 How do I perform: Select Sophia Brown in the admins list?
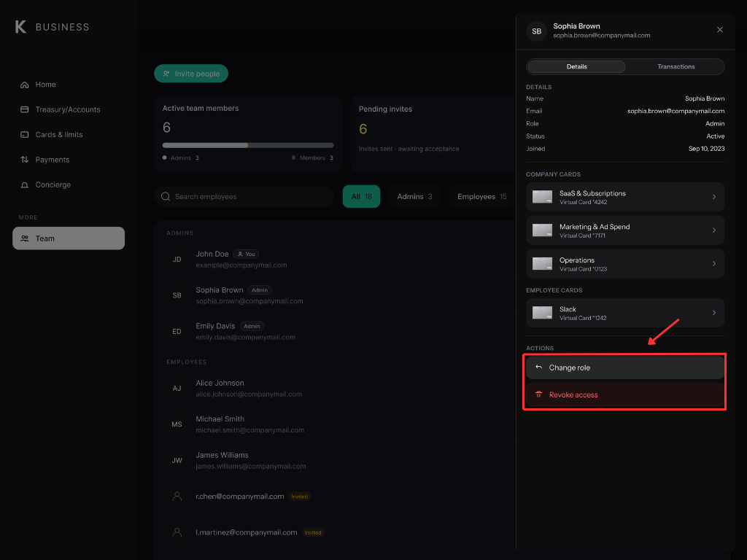click(335, 295)
